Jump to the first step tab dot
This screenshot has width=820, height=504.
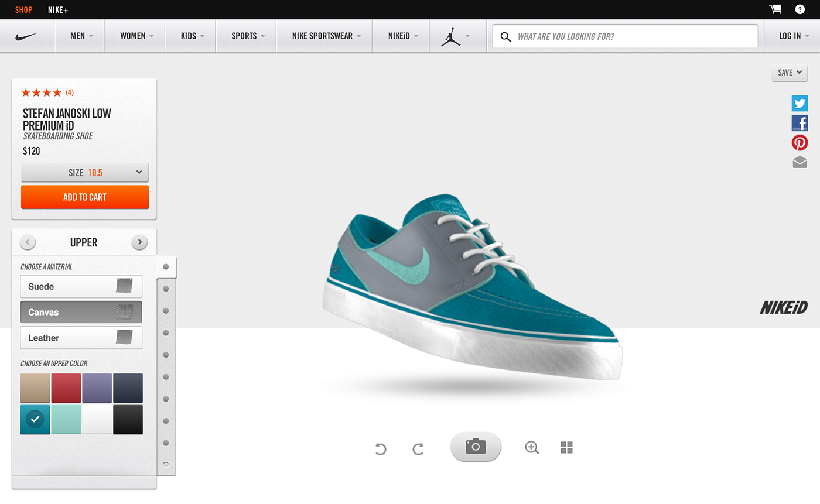(166, 267)
